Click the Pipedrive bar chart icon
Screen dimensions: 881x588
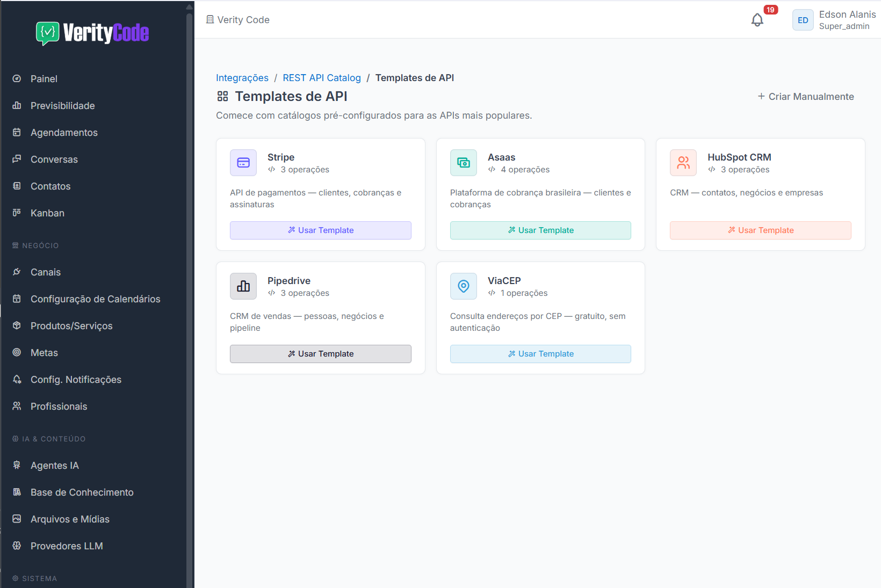click(243, 286)
